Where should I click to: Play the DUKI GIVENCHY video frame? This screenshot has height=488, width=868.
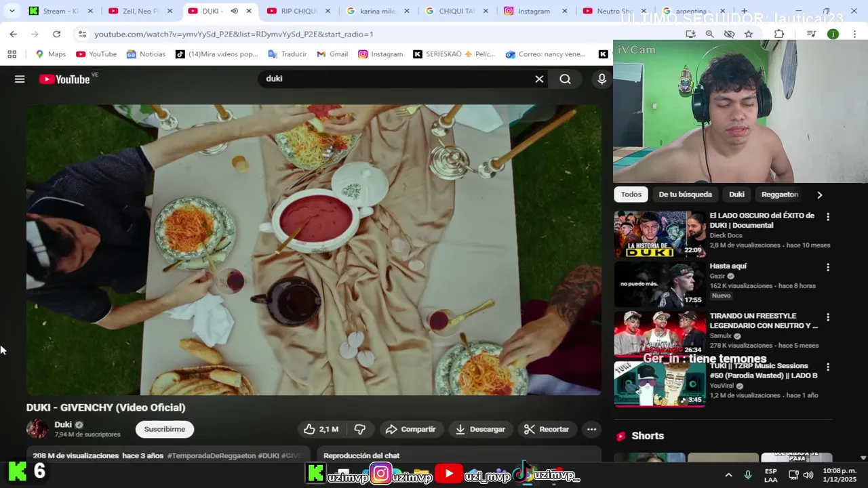313,249
